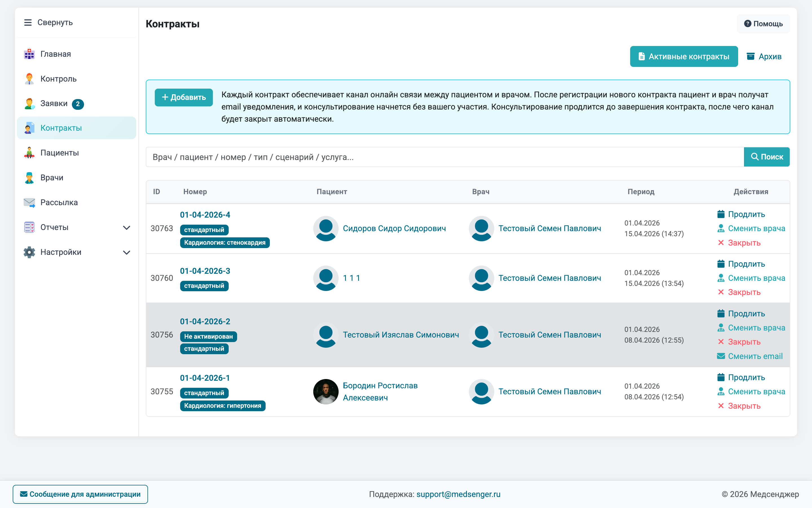Open contract number 01-04-2026-2
The height and width of the screenshot is (508, 812).
tap(205, 321)
